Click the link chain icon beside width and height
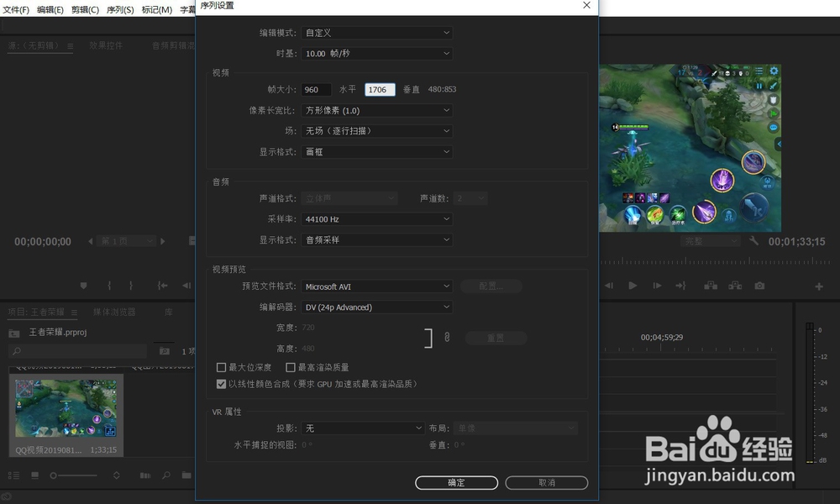840x504 pixels. (x=447, y=337)
